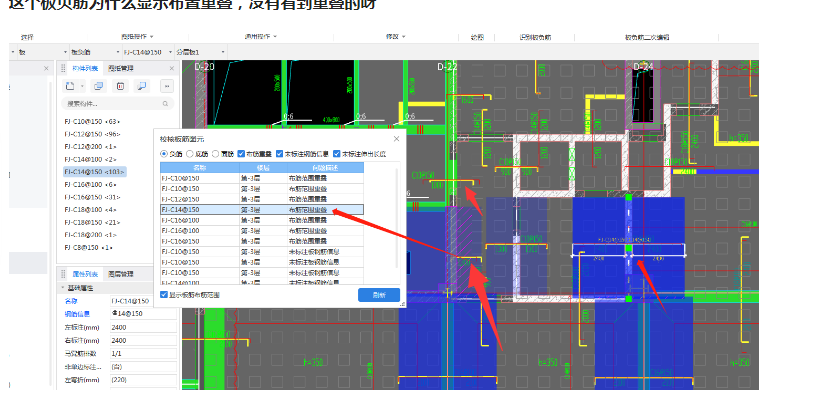The height and width of the screenshot is (396, 820).
Task: Select FJ-C16@100 <6> in component list
Action: coord(90,184)
